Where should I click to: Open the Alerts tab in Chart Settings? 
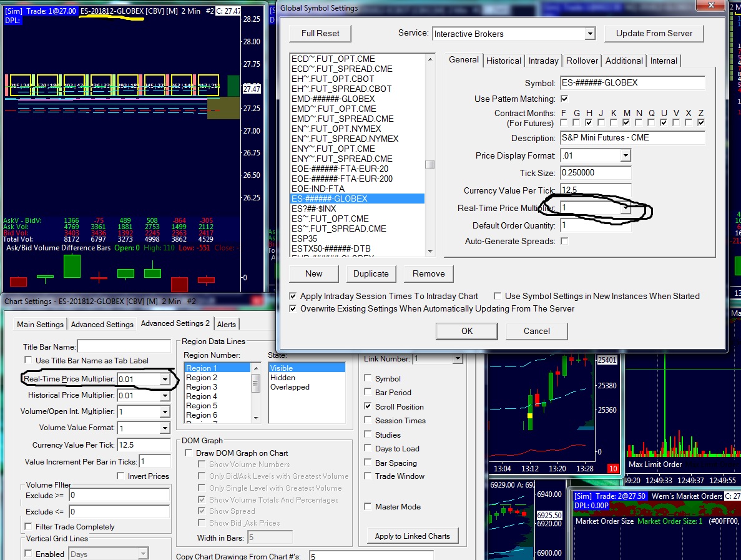pos(227,324)
